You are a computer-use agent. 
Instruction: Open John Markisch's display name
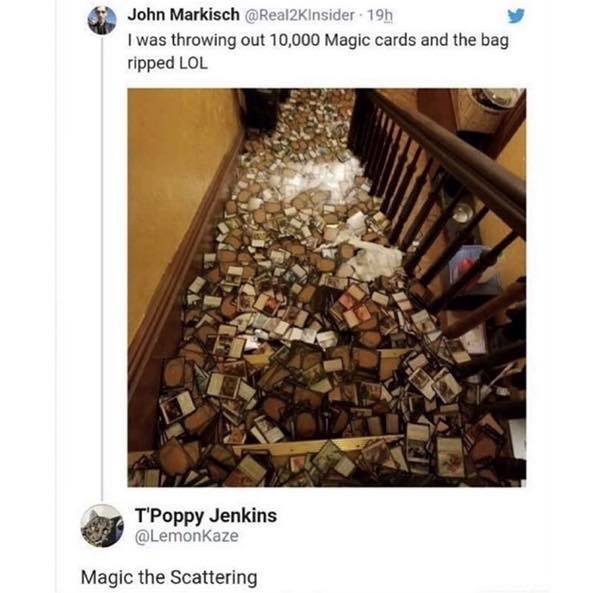pos(183,15)
